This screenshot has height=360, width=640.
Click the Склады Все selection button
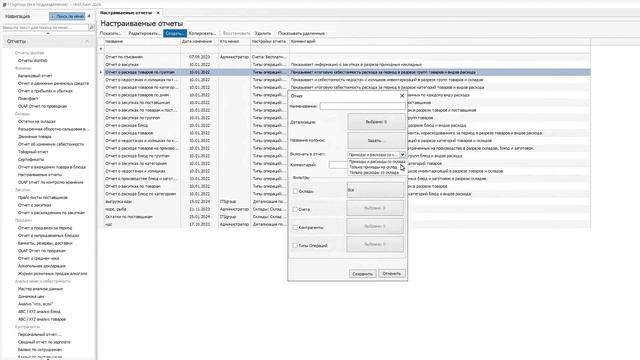375,190
